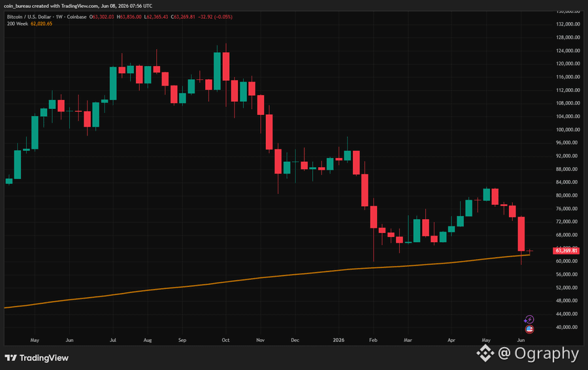Click the Open value 63,302.03

(102, 17)
